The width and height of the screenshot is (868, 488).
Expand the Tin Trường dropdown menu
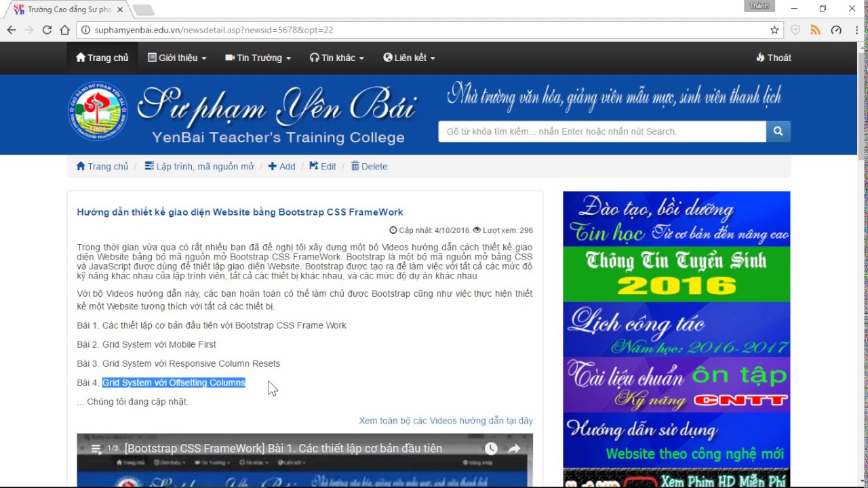258,58
